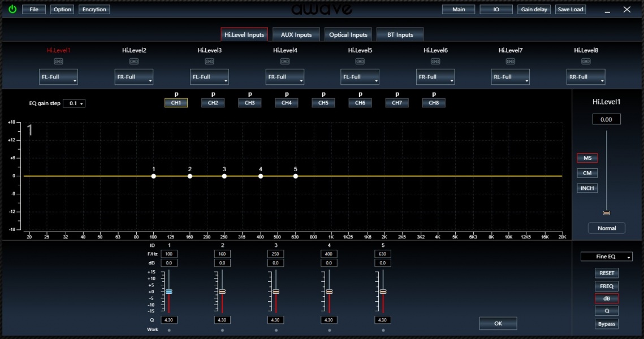Click the FREQ button
This screenshot has height=339, width=644.
[607, 286]
